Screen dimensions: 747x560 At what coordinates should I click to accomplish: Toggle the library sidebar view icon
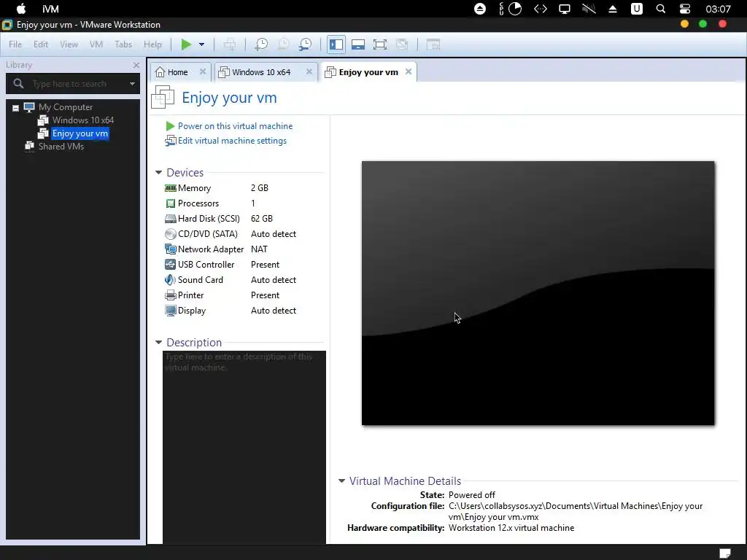pyautogui.click(x=336, y=44)
